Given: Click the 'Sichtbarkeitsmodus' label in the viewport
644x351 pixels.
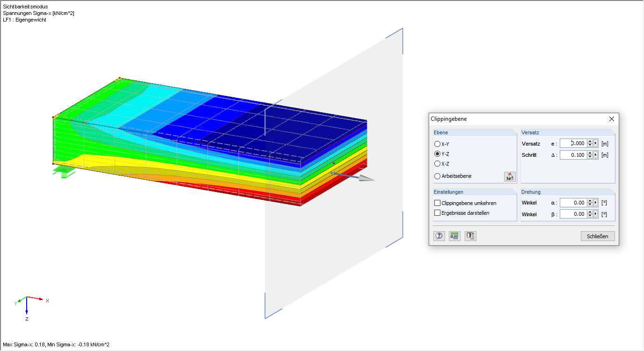Looking at the screenshot, I should pyautogui.click(x=25, y=7).
